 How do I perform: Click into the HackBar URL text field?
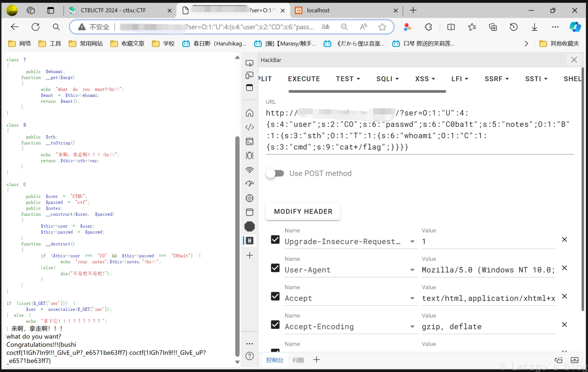pos(419,130)
